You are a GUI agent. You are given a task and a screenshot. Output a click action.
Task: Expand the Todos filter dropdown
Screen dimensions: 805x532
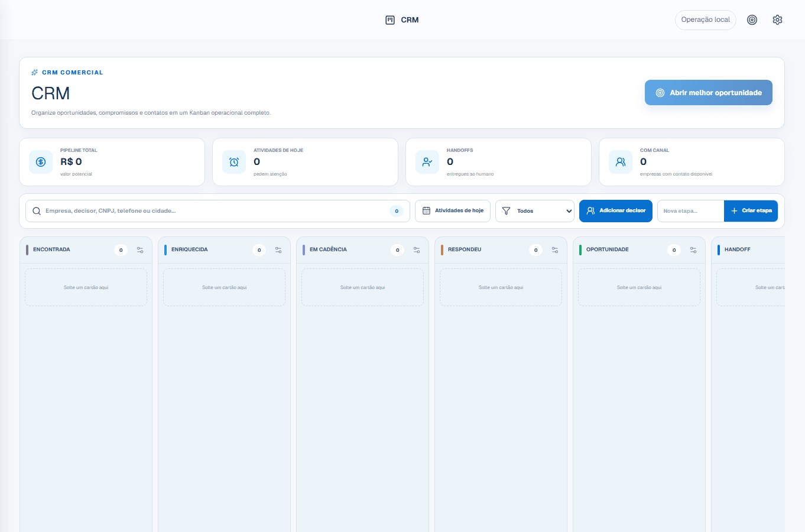point(535,211)
